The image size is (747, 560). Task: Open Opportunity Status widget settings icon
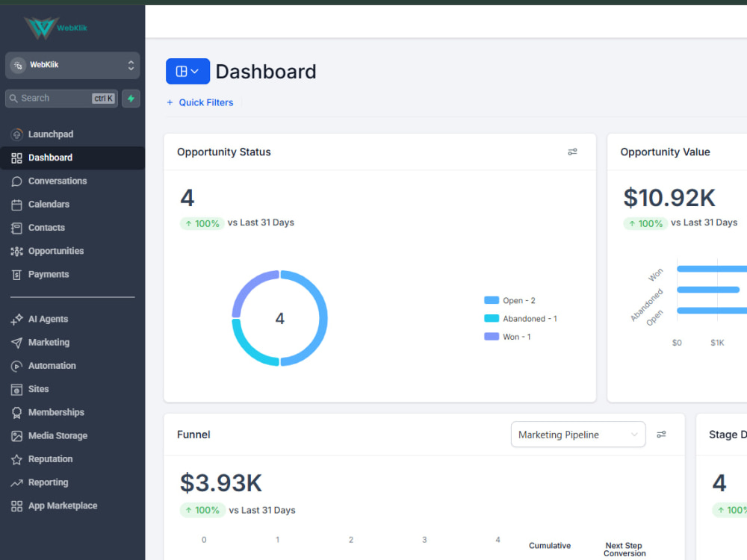573,152
